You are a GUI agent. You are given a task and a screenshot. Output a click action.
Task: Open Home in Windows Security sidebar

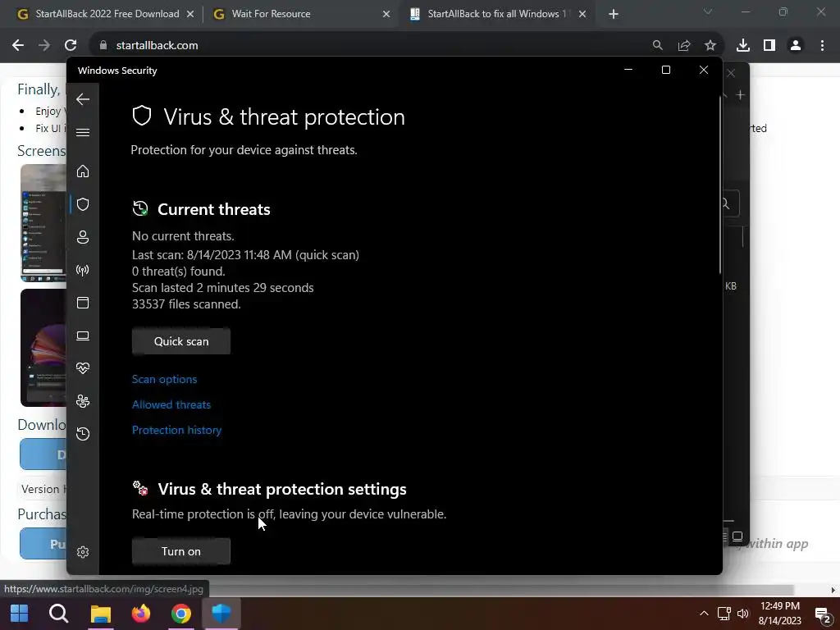click(x=83, y=171)
